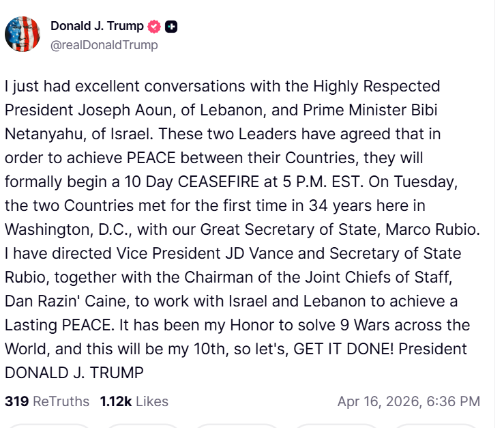Viewport: 504px width, 428px height.
Task: Click the leftmost pill button below ReTruths
Action: pos(50,425)
